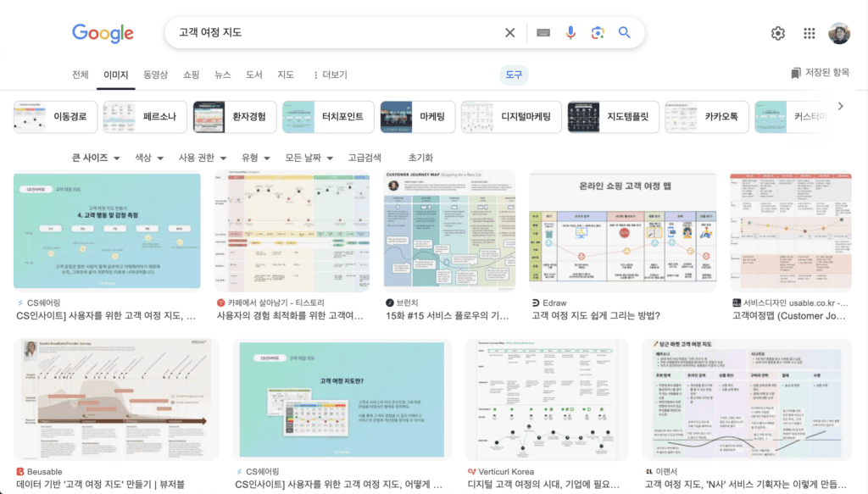Click the 저장된 항목 bookmark icon

click(x=795, y=73)
